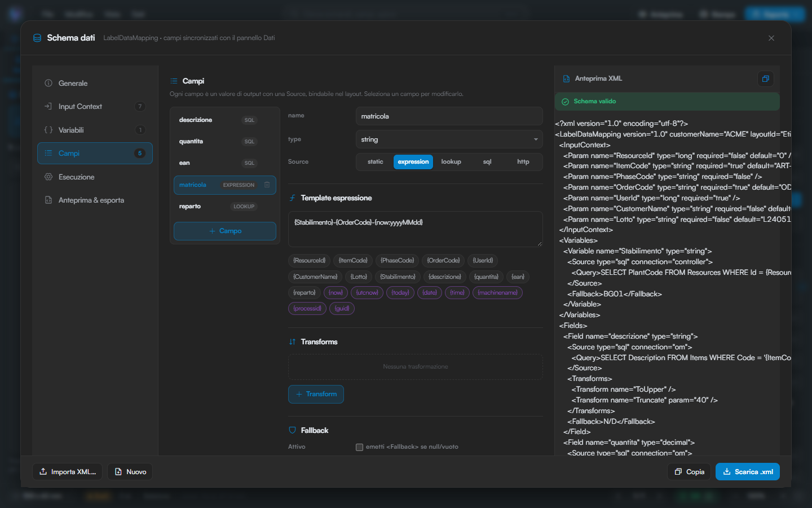The image size is (812, 508).
Task: Open the Generale section
Action: pyautogui.click(x=95, y=83)
